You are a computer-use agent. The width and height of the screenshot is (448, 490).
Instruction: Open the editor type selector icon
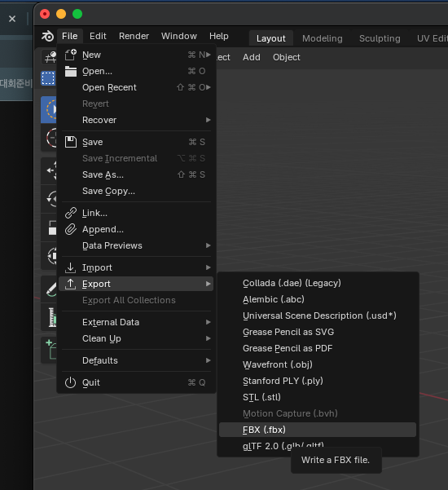[x=50, y=57]
